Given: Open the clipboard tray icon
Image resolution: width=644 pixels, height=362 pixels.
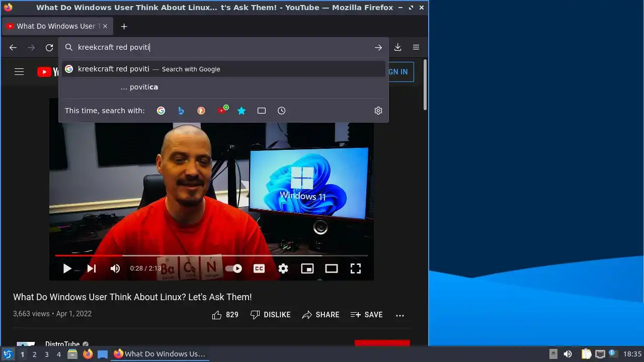Looking at the screenshot, I should tap(586, 354).
